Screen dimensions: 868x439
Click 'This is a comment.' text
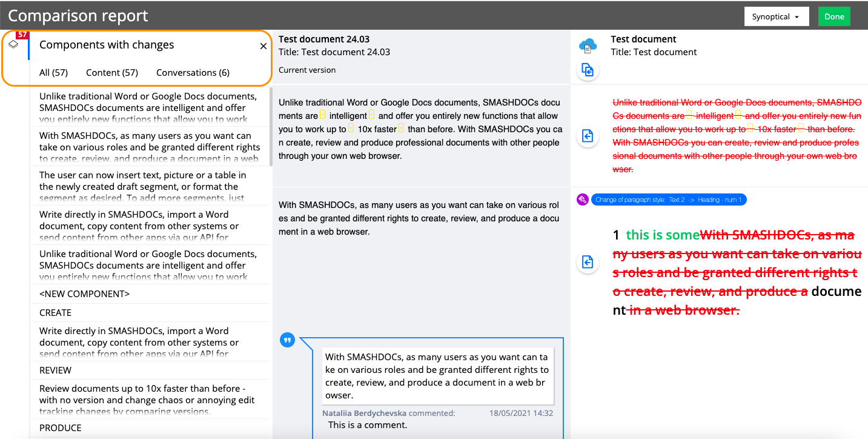pyautogui.click(x=368, y=425)
